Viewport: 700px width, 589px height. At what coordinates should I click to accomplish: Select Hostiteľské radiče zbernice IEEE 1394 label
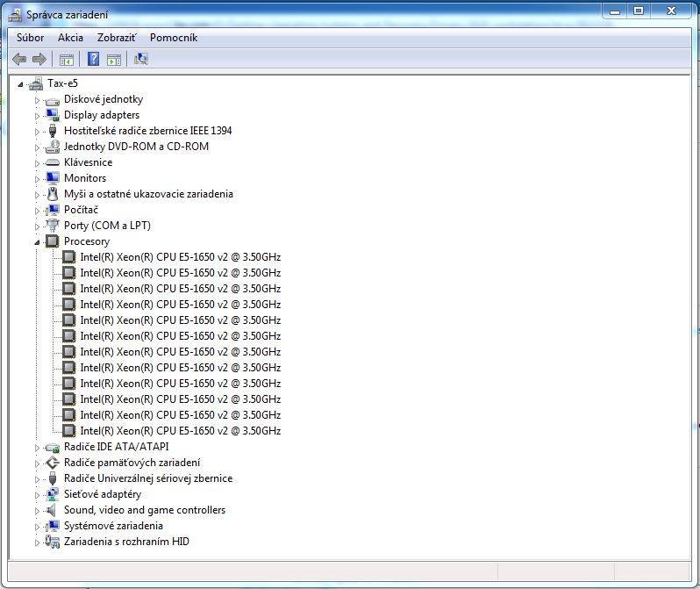click(147, 131)
